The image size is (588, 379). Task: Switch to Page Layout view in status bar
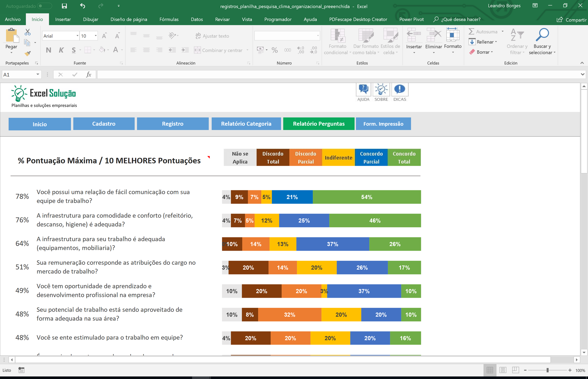pos(503,370)
